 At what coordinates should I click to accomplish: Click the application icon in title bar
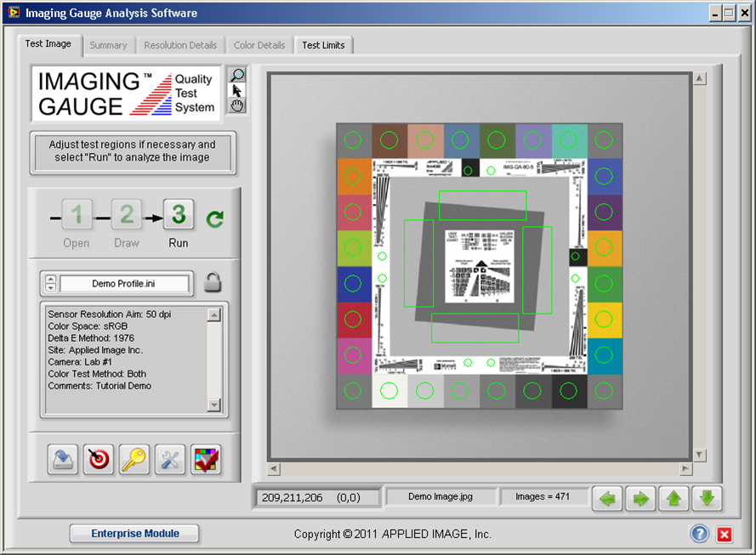(14, 13)
